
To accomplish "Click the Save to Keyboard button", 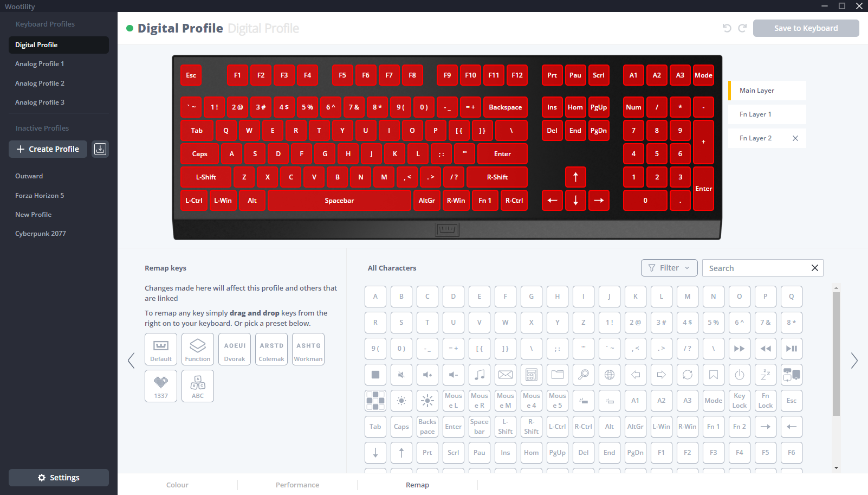I will pyautogui.click(x=806, y=28).
